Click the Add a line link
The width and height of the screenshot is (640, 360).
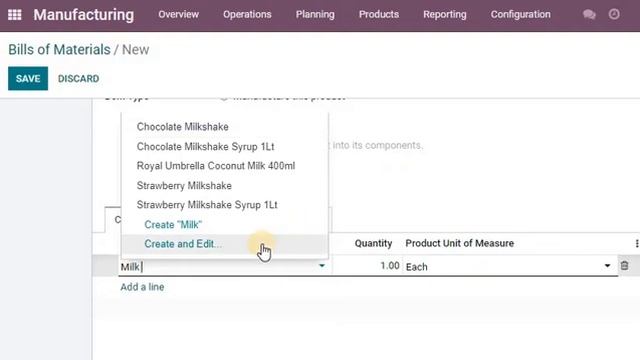tap(142, 287)
